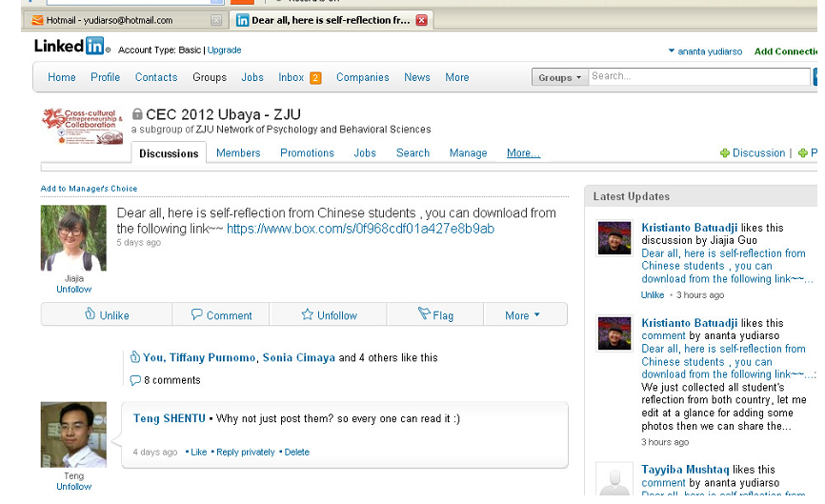
Task: Select the Manage tab
Action: 469,153
